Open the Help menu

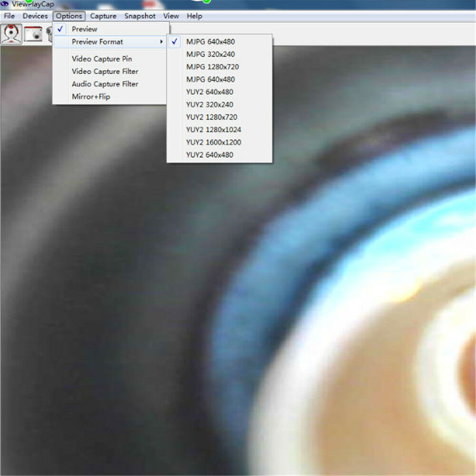[194, 16]
